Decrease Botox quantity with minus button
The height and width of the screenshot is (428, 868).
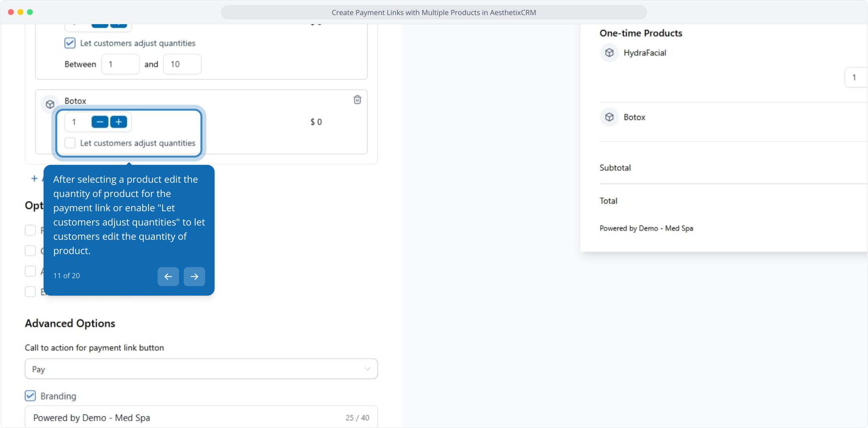pyautogui.click(x=100, y=122)
